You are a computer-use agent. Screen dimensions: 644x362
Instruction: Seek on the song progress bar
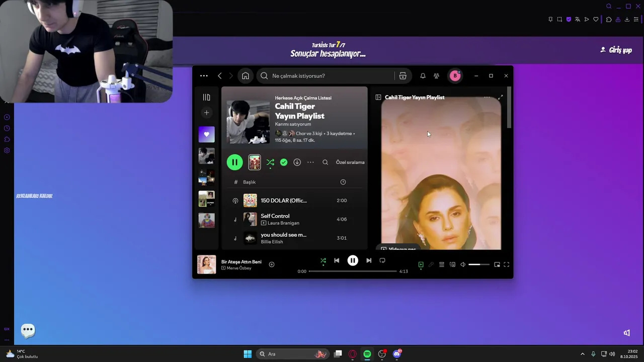(x=353, y=271)
